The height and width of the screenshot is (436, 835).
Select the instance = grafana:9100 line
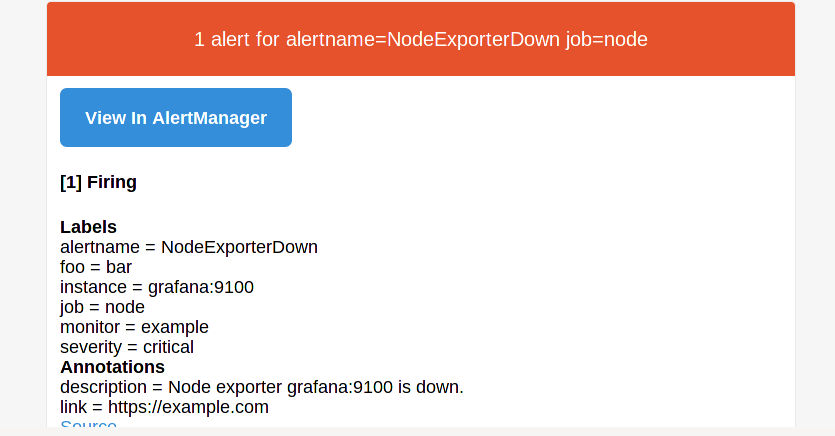click(157, 287)
